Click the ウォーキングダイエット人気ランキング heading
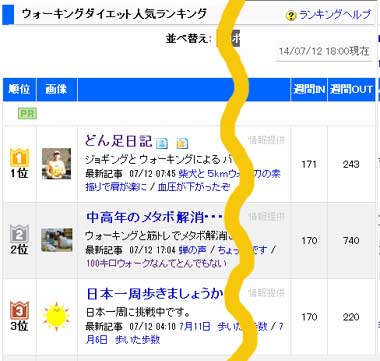The image size is (380, 361). 114,14
